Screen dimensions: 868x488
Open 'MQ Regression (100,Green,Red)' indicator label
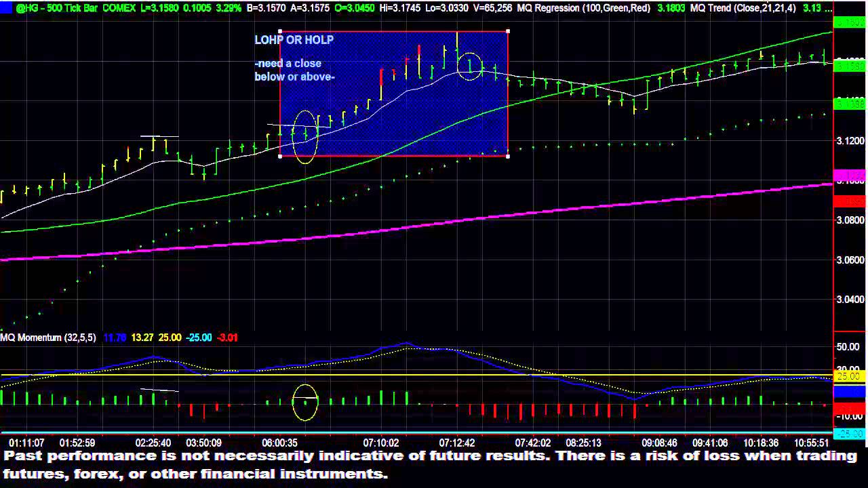point(584,8)
